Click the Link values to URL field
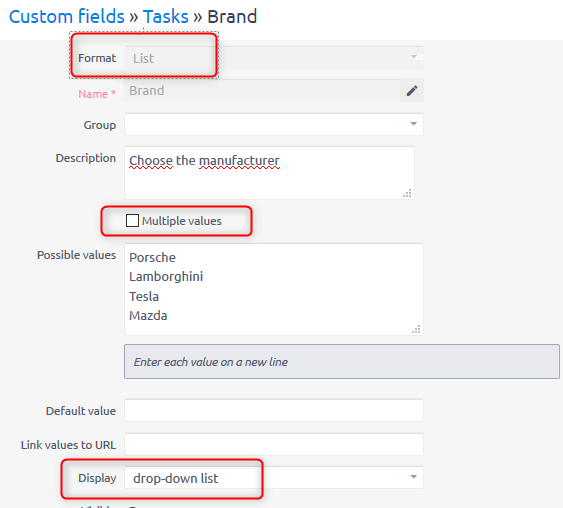The width and height of the screenshot is (563, 508). [x=274, y=444]
